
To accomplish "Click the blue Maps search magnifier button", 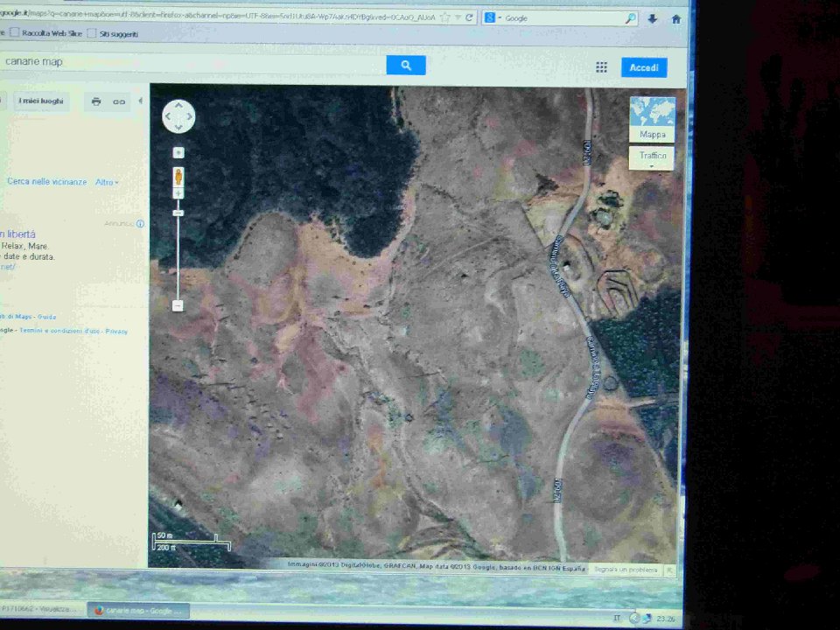I will tap(405, 66).
